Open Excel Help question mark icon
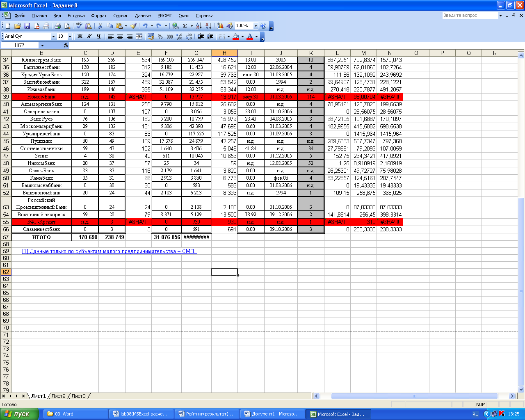 coord(263,26)
